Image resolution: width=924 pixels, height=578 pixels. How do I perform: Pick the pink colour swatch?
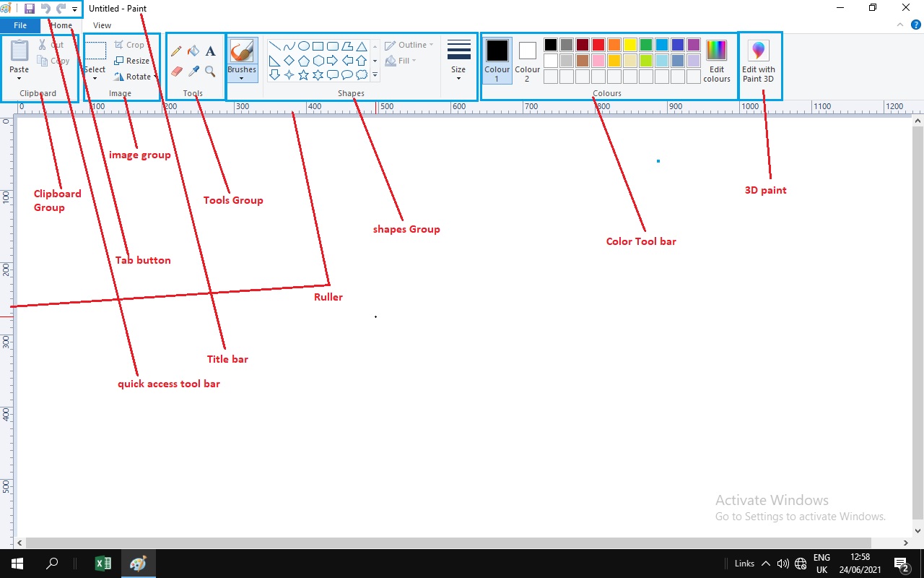pos(598,61)
